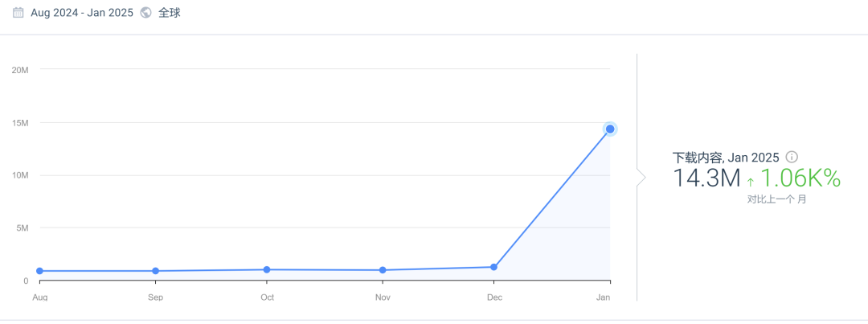
Task: Click the 下载内容, Jan 2025 heading
Action: [x=726, y=158]
